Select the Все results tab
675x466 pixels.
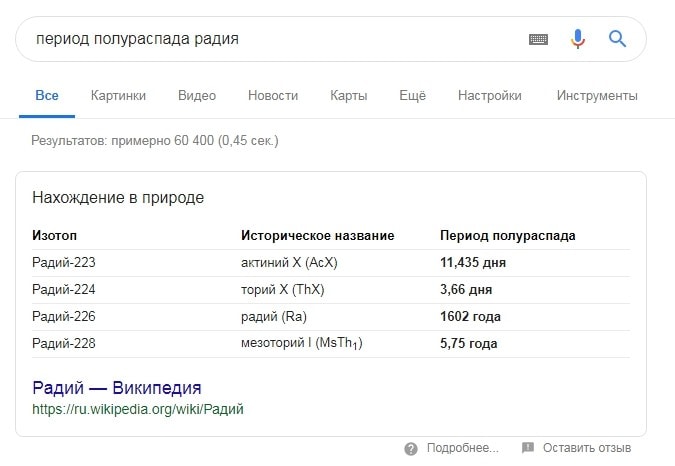pyautogui.click(x=47, y=96)
